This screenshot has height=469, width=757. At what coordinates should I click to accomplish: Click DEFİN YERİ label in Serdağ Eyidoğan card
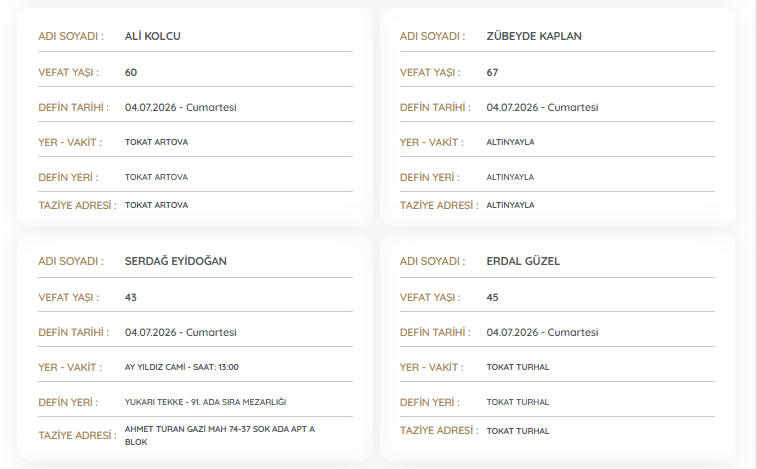[x=68, y=402]
